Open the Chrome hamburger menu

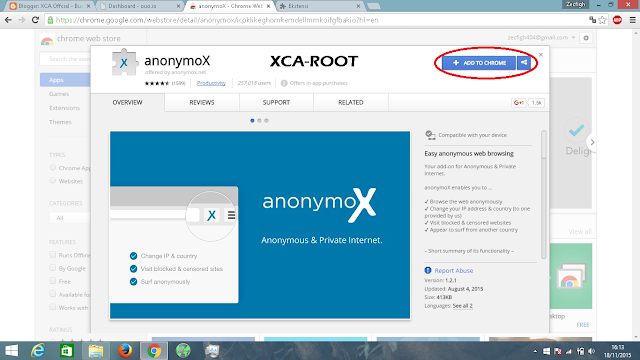coord(632,20)
